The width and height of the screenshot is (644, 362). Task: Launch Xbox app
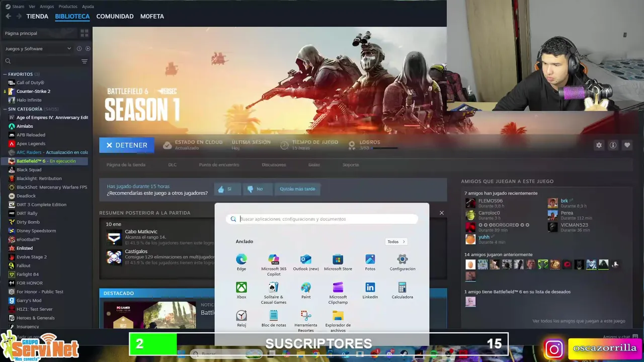[242, 291]
